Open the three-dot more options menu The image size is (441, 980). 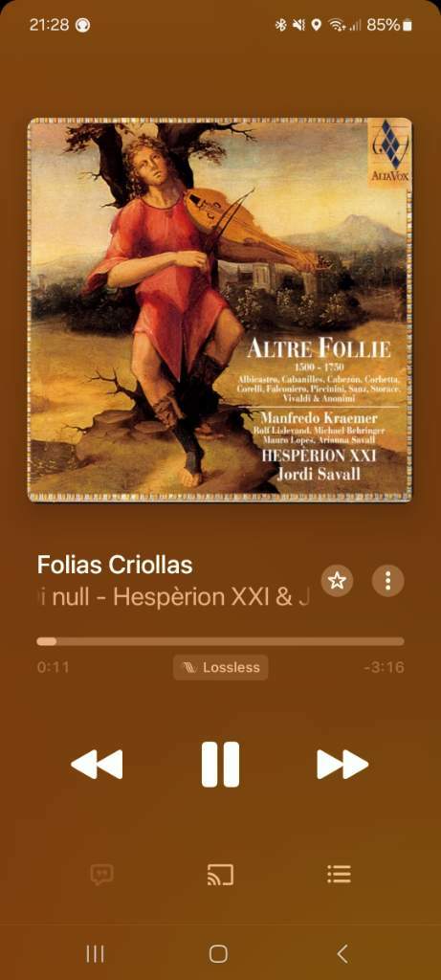coord(387,581)
